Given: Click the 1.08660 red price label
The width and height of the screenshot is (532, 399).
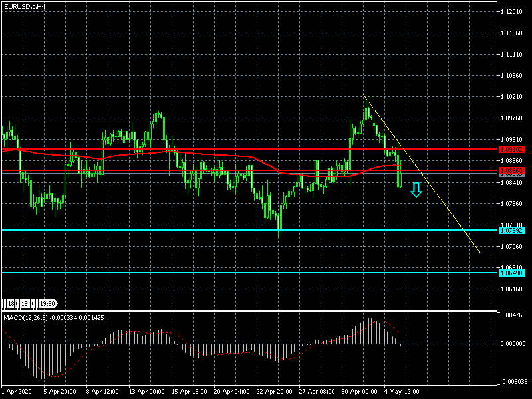Looking at the screenshot, I should point(511,171).
